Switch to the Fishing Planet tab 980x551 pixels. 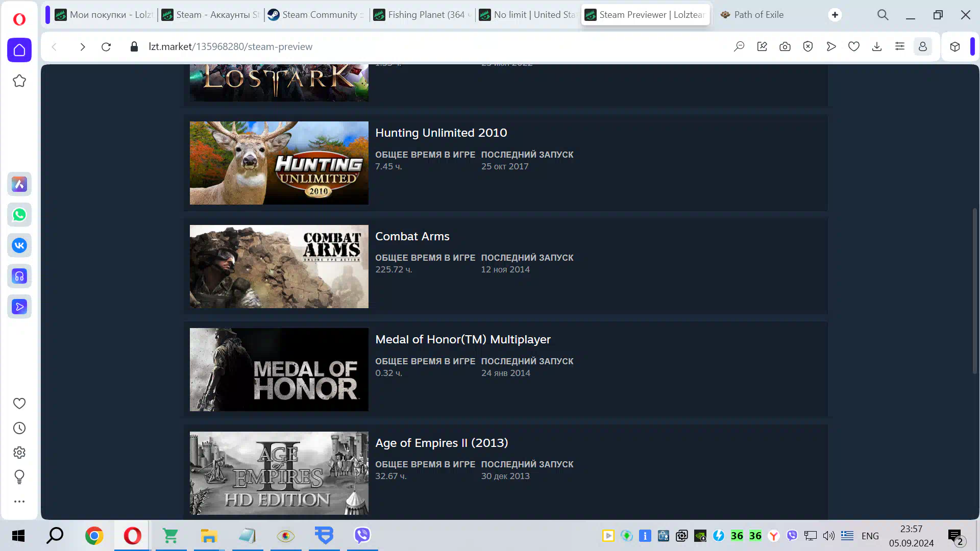coord(422,15)
